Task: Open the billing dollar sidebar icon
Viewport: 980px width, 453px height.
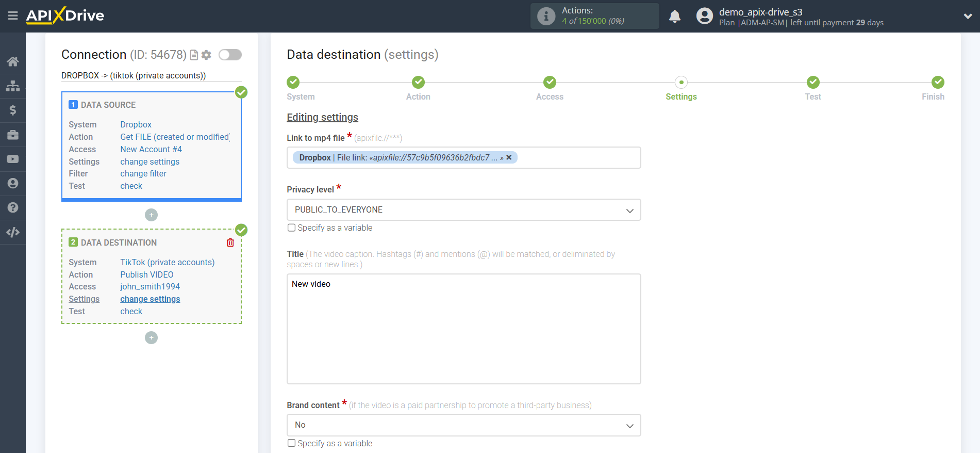Action: pos(13,110)
